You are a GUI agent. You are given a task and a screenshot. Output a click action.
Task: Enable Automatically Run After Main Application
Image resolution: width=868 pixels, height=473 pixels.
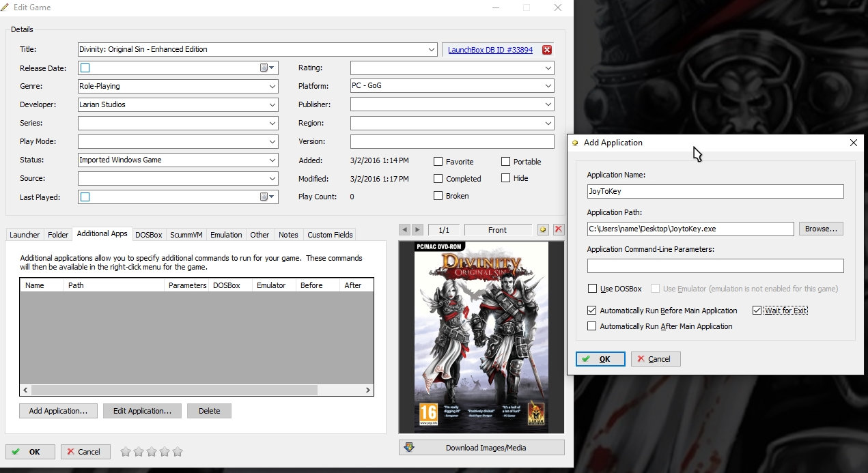click(x=591, y=326)
